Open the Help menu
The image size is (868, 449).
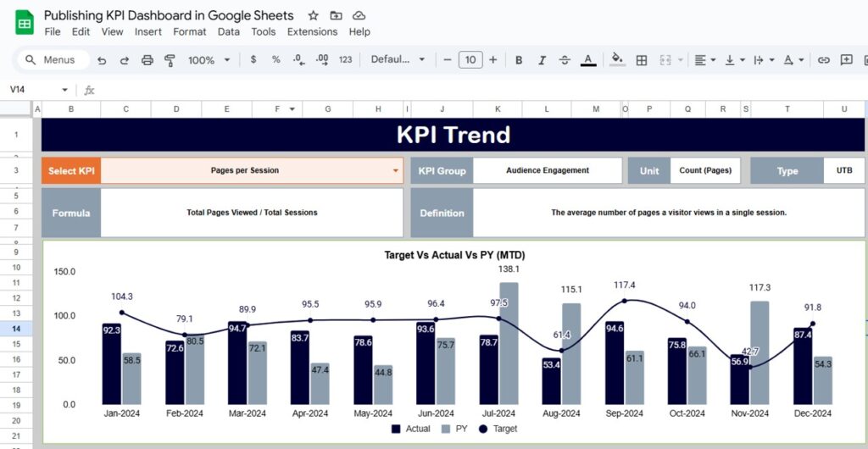click(359, 32)
